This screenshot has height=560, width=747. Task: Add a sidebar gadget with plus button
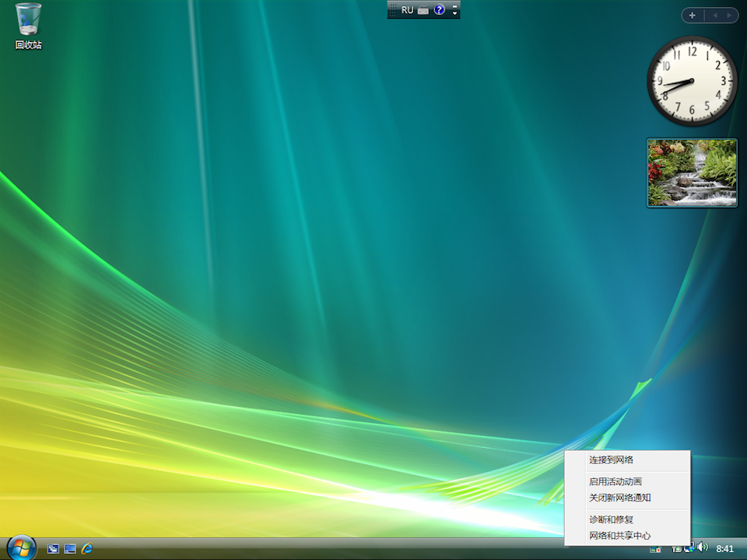pyautogui.click(x=693, y=16)
